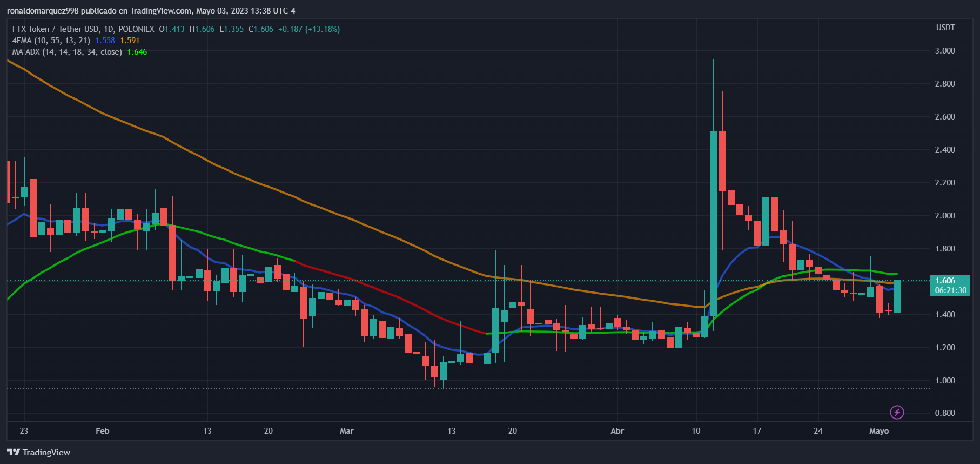Click the latest green candle at far right

click(x=897, y=296)
